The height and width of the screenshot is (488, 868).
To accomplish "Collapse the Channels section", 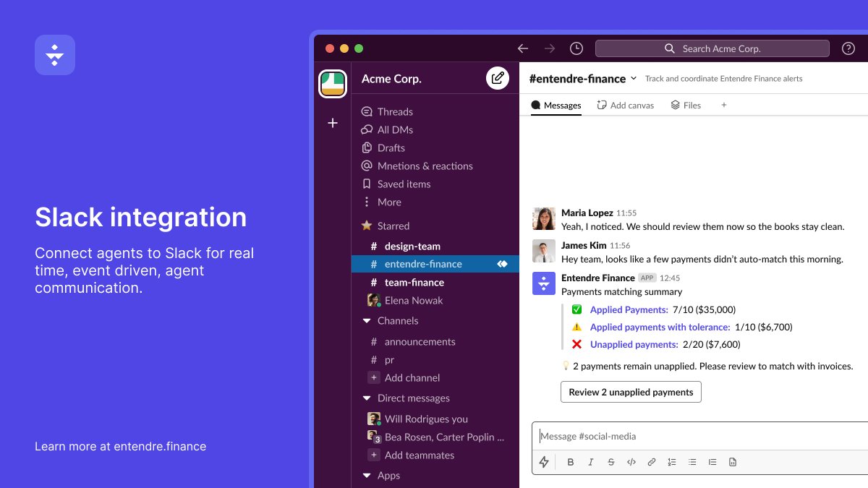I will [x=367, y=321].
